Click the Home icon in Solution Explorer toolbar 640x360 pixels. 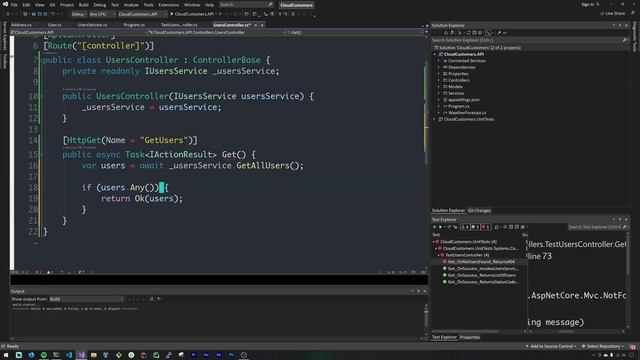445,33
